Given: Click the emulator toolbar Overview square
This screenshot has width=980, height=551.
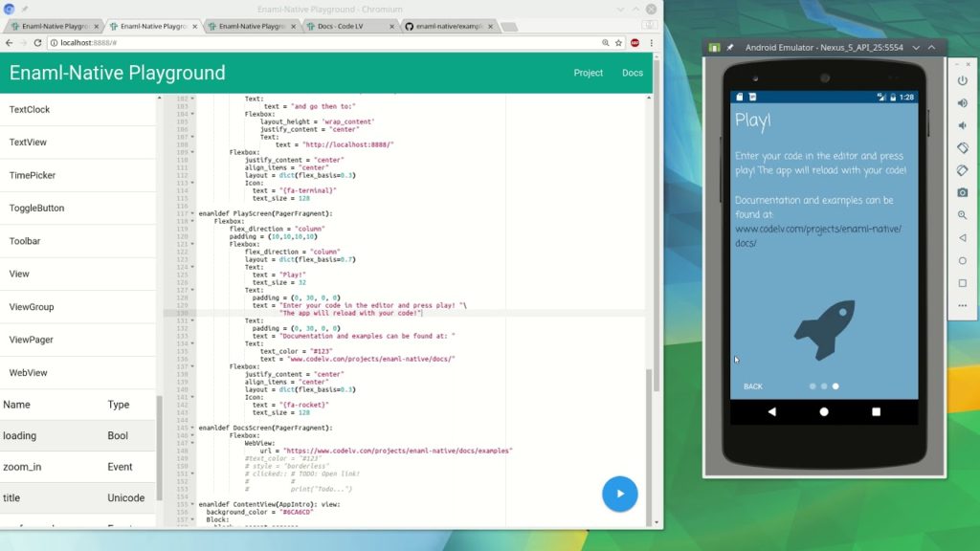Looking at the screenshot, I should pos(963,283).
